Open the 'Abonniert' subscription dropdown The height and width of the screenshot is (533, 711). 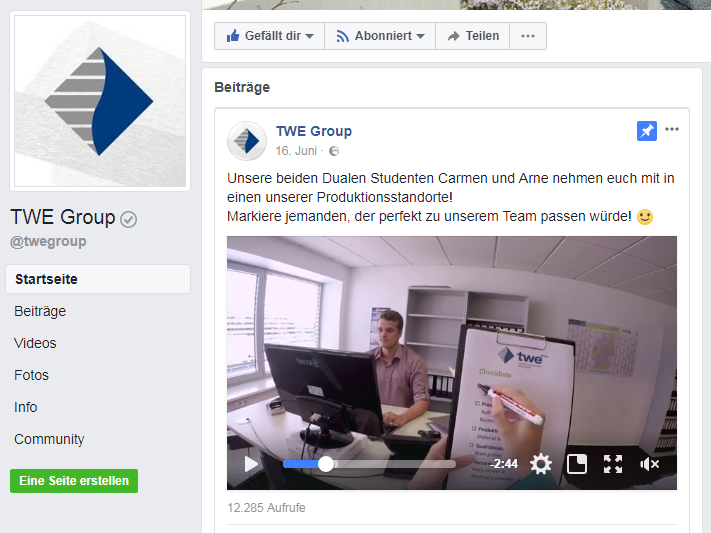point(380,36)
